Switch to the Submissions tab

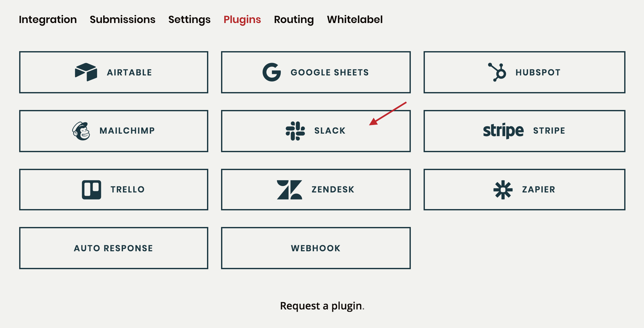click(x=123, y=20)
